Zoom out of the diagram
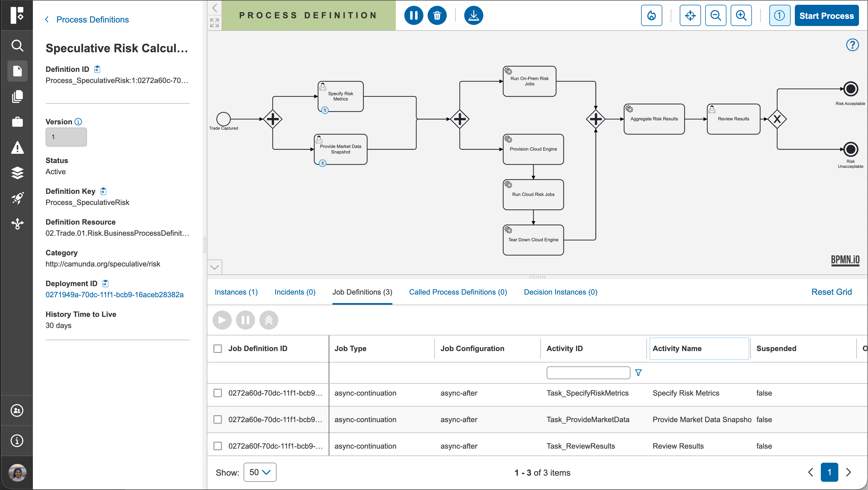 [716, 15]
